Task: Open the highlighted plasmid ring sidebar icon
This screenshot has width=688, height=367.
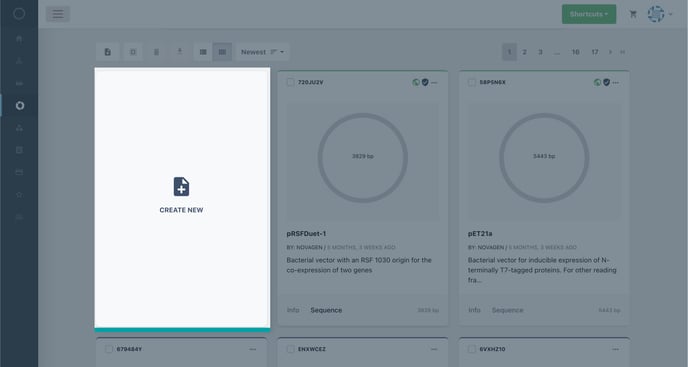Action: point(19,105)
